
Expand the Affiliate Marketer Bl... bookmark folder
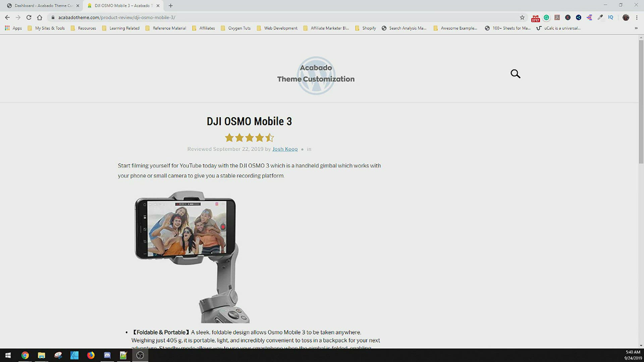click(x=326, y=28)
